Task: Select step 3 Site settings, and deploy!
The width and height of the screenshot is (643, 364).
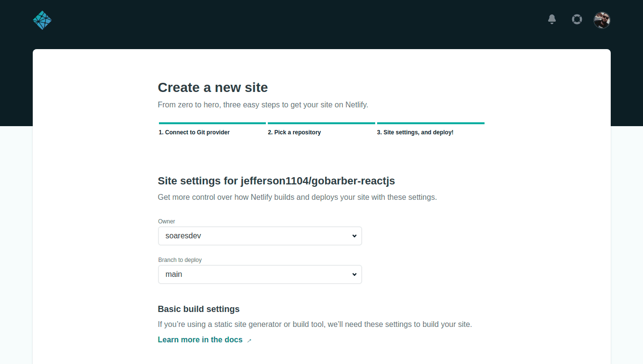Action: pos(415,132)
